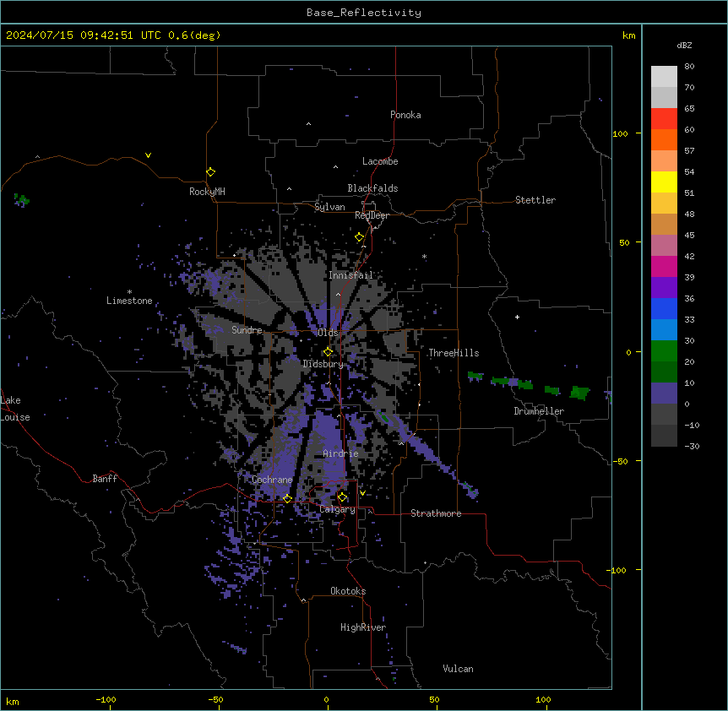728x711 pixels.
Task: Pick the slate purple 10 dBZ legend swatch
Action: click(664, 393)
